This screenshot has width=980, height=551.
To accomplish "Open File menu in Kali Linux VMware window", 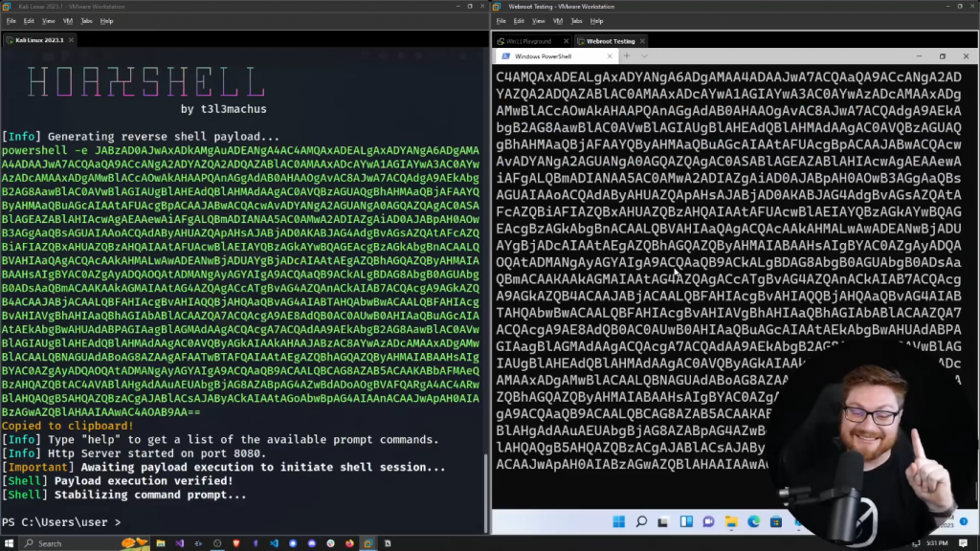I will (x=11, y=21).
